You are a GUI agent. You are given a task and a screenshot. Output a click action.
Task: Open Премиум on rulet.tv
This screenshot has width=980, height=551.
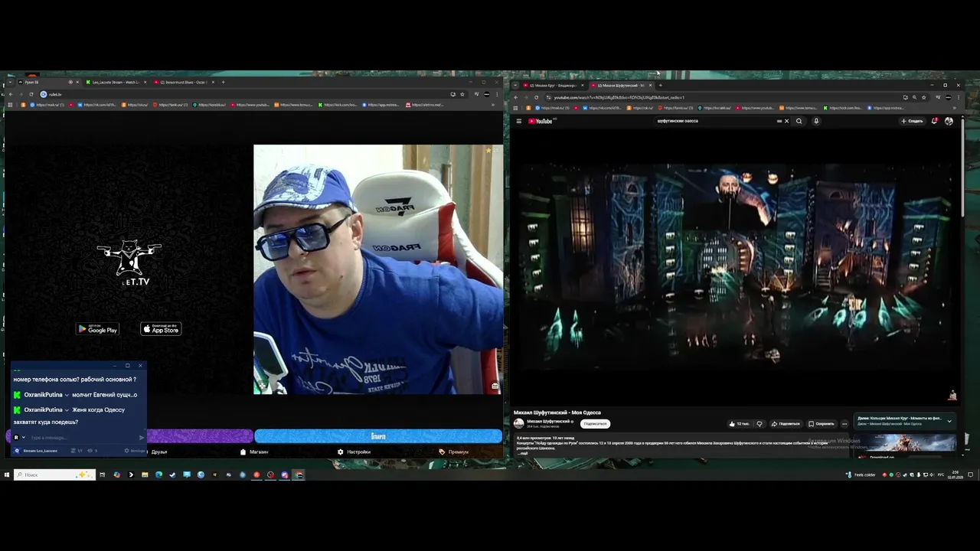(x=454, y=452)
